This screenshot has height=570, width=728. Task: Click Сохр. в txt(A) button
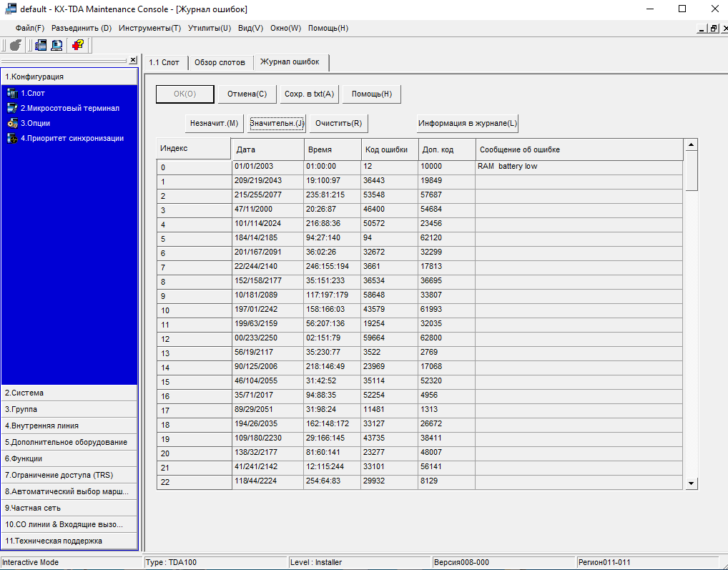point(309,94)
